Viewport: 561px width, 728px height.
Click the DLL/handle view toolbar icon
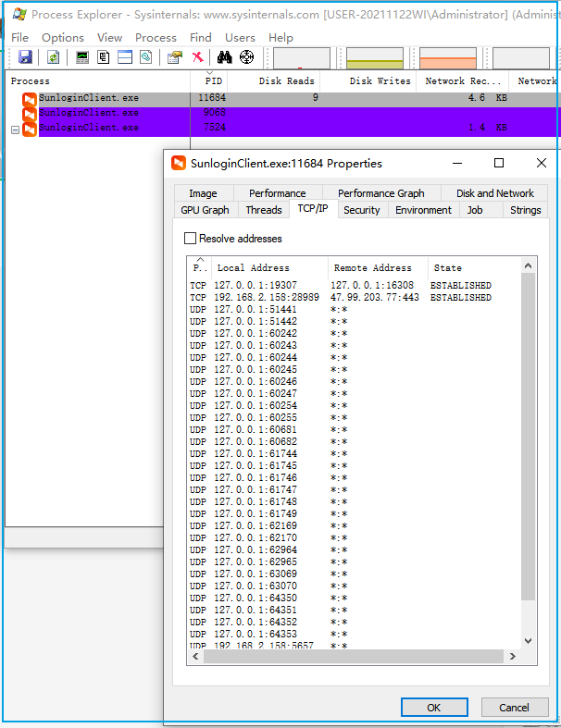click(146, 57)
